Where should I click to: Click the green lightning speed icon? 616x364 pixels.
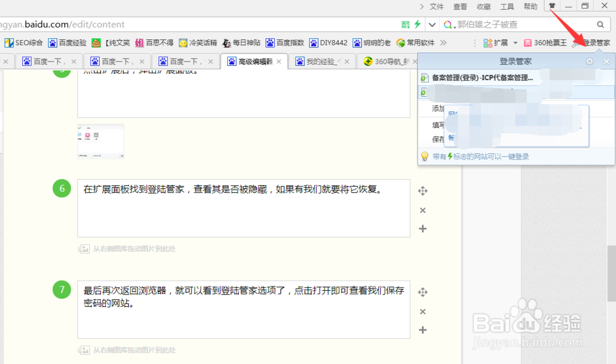[x=417, y=25]
